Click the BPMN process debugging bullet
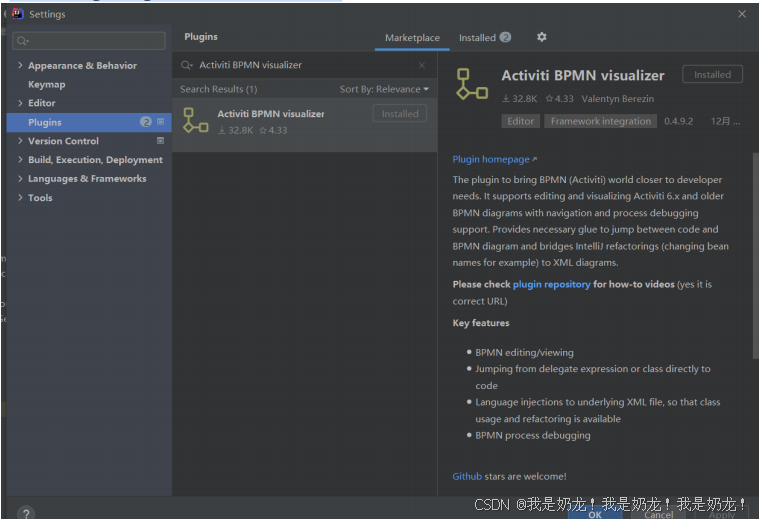This screenshot has width=759, height=519. (x=532, y=435)
